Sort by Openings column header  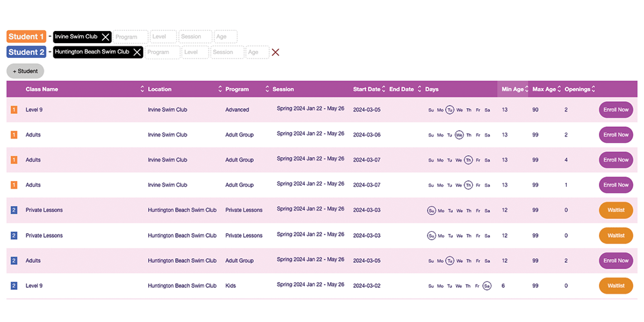[578, 89]
